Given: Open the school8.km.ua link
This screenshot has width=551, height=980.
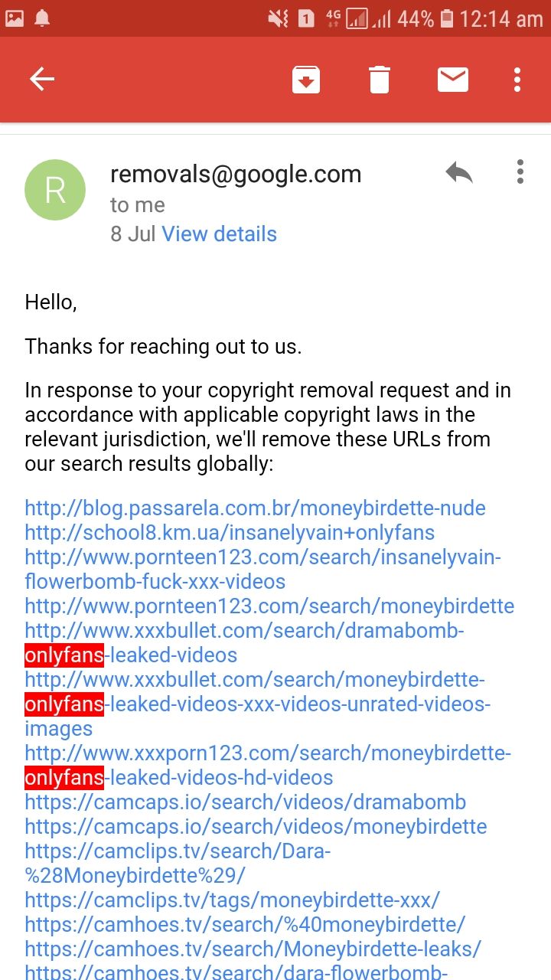Looking at the screenshot, I should click(230, 533).
